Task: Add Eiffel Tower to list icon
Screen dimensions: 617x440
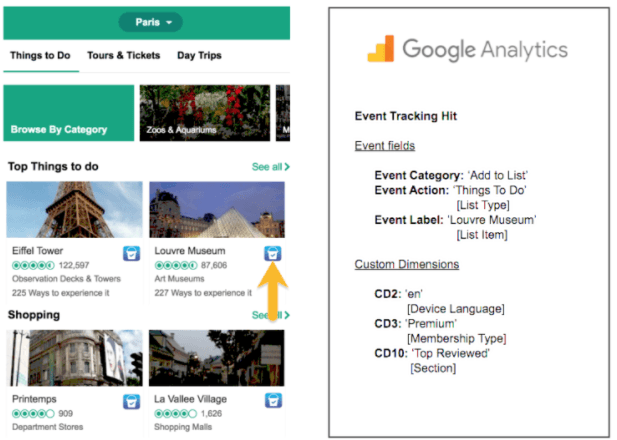Action: point(131,253)
